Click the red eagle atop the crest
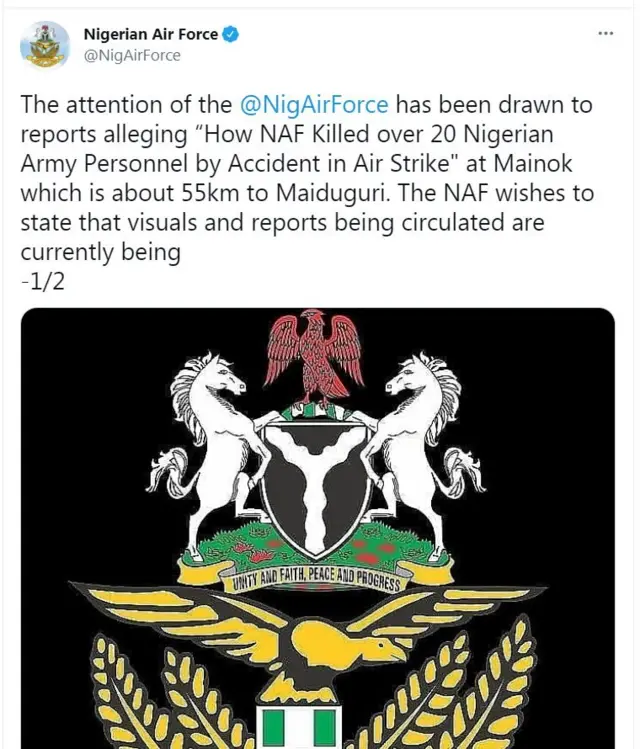The image size is (640, 749). (315, 350)
